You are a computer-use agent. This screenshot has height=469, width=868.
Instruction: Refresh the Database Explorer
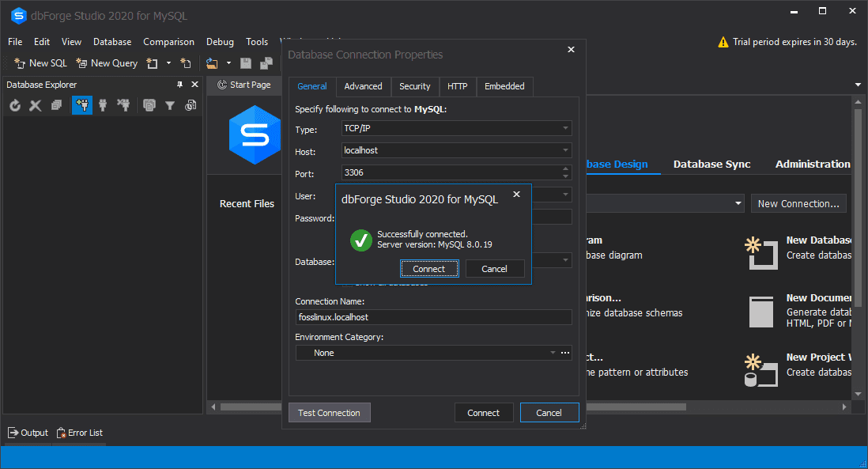click(15, 104)
